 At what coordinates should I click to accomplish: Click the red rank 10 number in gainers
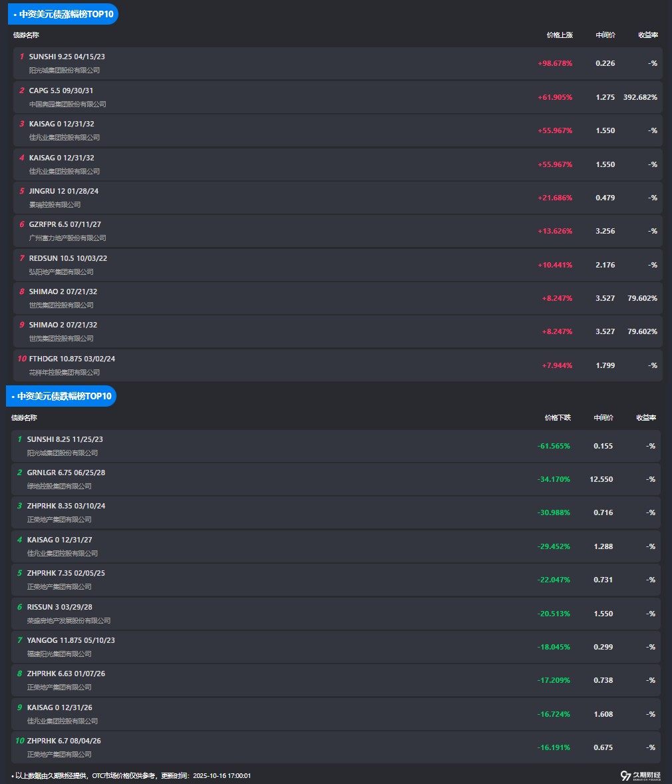pos(22,359)
